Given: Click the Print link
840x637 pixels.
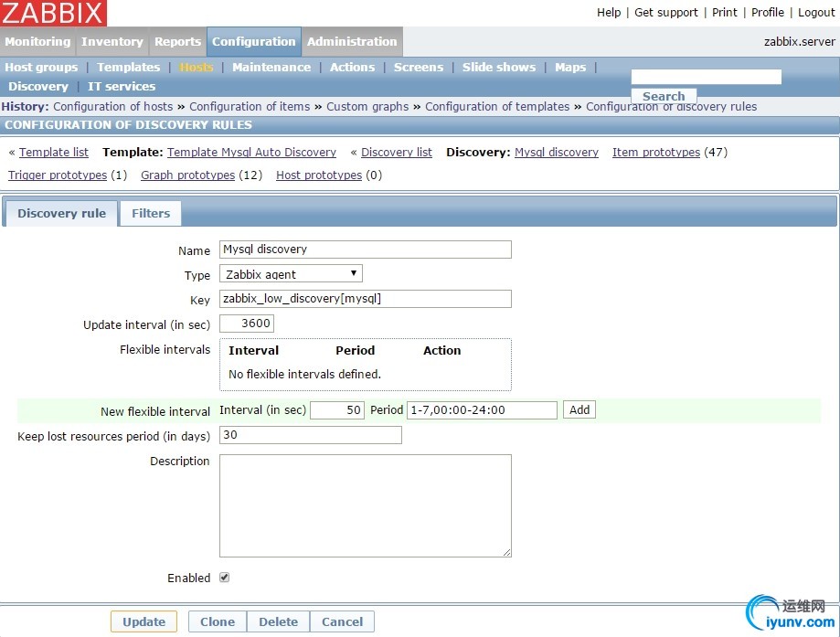Looking at the screenshot, I should pos(724,12).
